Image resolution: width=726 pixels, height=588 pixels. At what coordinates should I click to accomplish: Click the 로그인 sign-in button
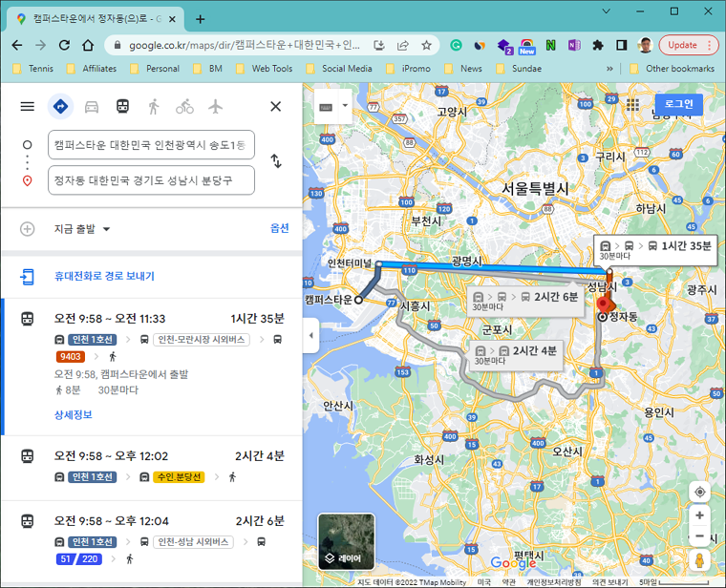click(x=678, y=104)
